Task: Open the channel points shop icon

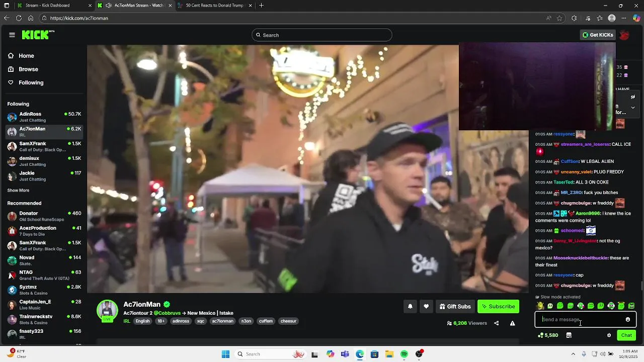Action: (569, 335)
